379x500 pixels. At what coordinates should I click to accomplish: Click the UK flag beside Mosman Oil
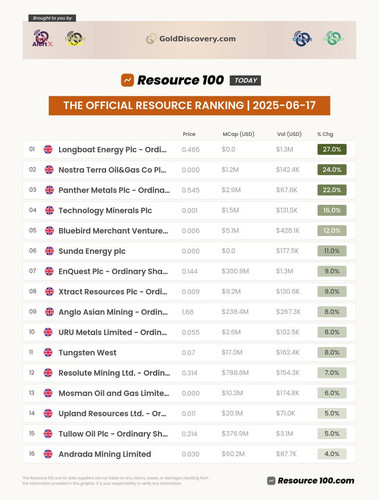(x=48, y=393)
